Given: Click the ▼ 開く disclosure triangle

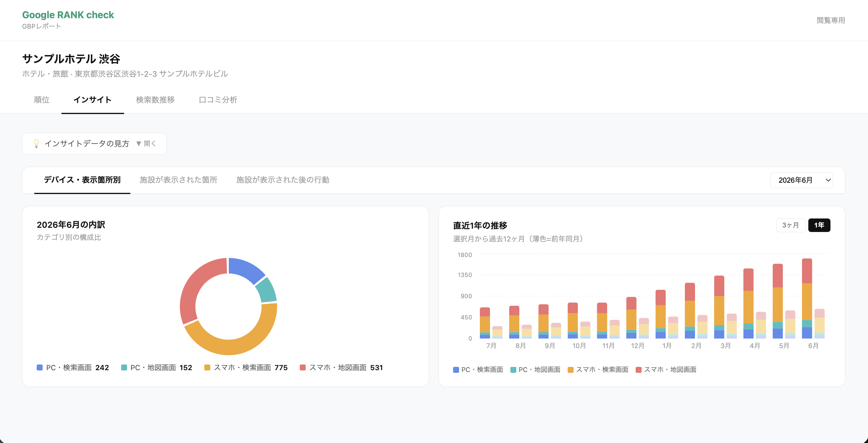Looking at the screenshot, I should coord(146,144).
